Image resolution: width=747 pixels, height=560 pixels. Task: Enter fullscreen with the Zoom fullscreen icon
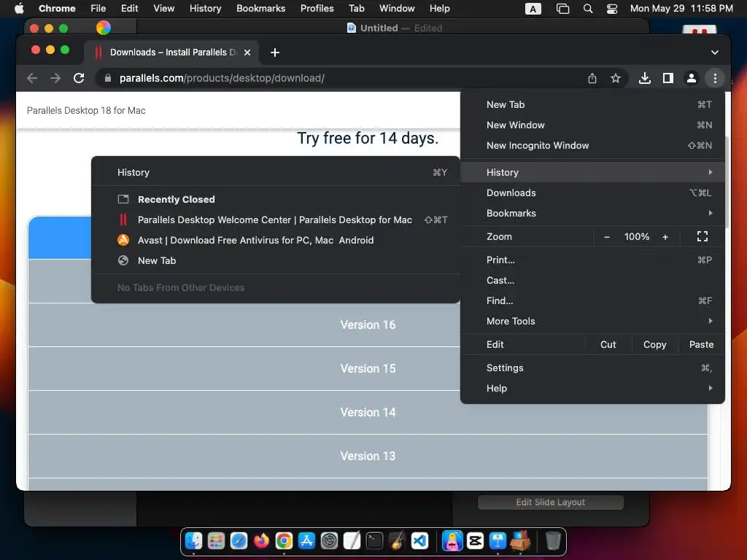[703, 237]
